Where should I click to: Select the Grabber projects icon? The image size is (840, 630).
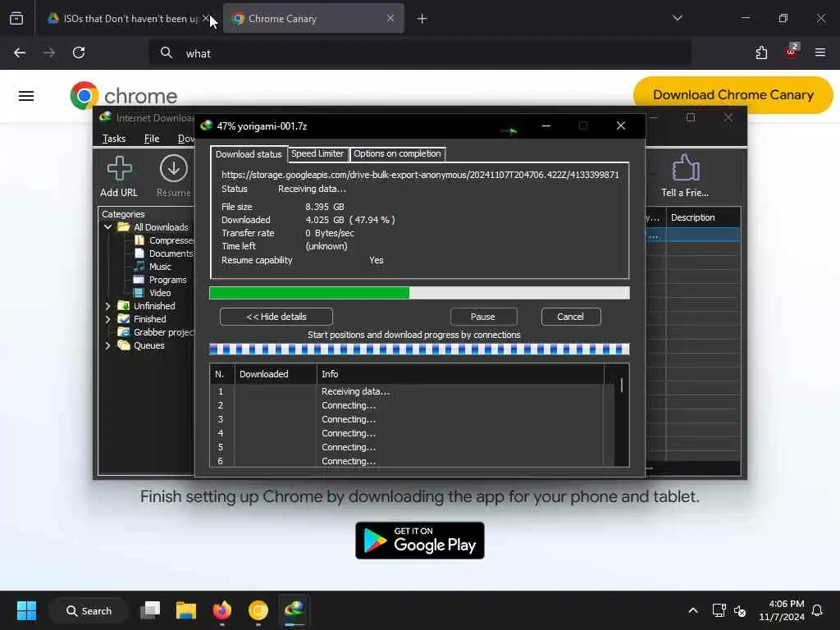(123, 332)
